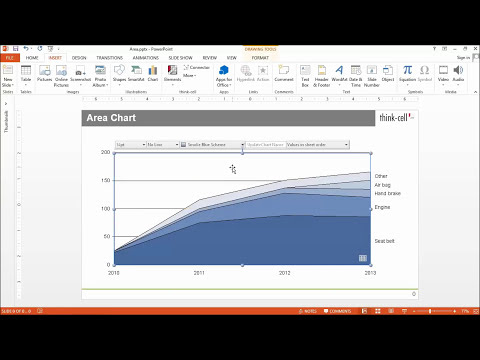
Task: Switch to the Design ribbon tab
Action: pos(79,58)
